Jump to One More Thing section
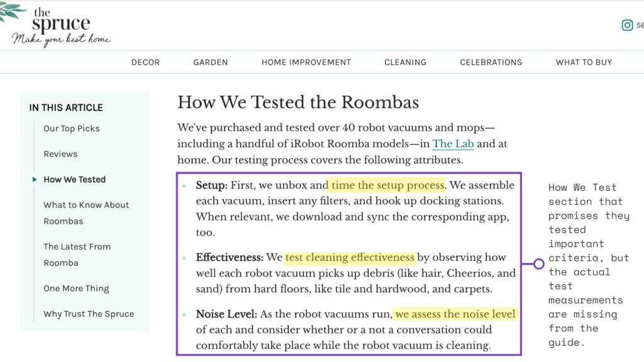The height and width of the screenshot is (362, 644). [76, 288]
